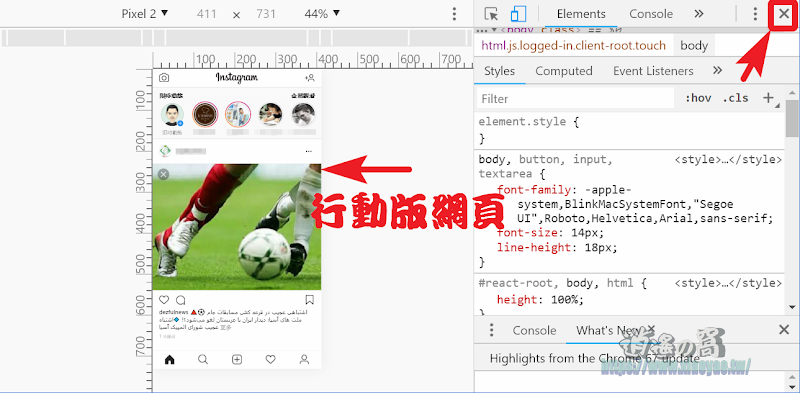This screenshot has height=393, width=800.
Task: Open the drawer three-dot menu
Action: (491, 330)
